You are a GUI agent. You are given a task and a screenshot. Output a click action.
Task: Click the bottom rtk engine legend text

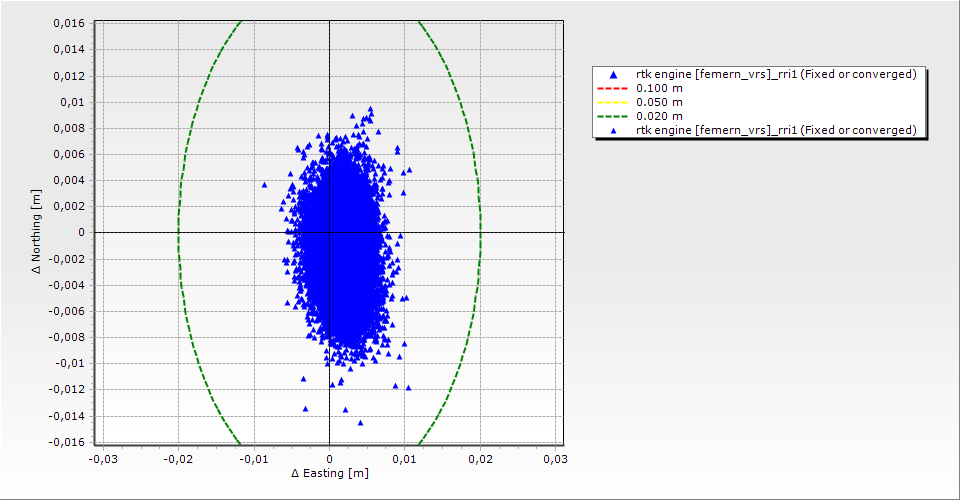pos(776,130)
